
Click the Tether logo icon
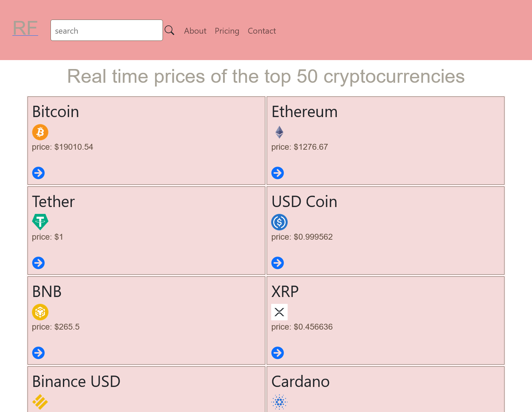click(40, 222)
